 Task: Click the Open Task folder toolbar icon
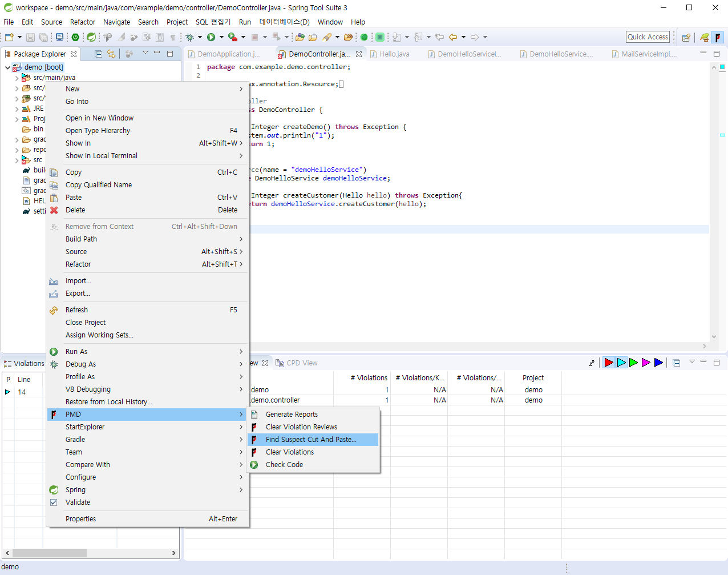pos(313,37)
